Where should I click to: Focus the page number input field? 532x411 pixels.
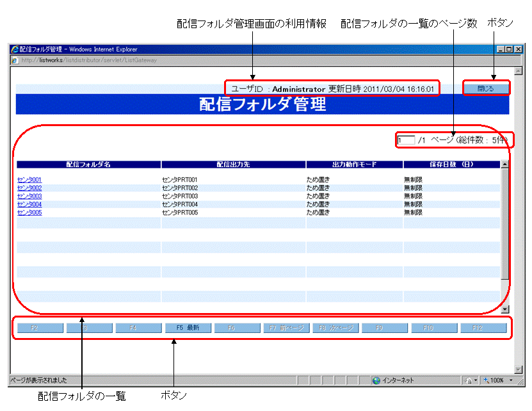pos(406,140)
